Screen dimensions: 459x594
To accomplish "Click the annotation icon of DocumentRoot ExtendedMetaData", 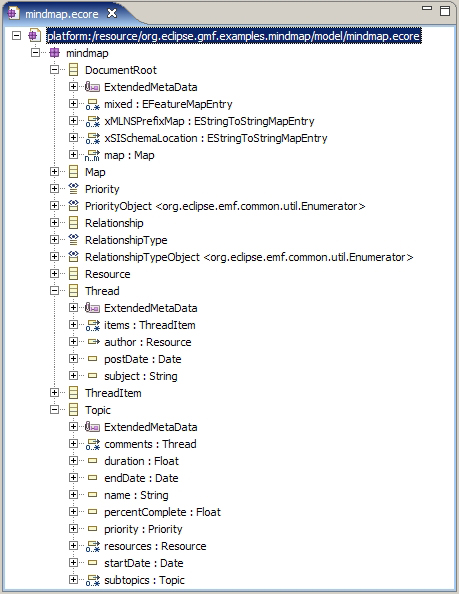I will pyautogui.click(x=92, y=87).
